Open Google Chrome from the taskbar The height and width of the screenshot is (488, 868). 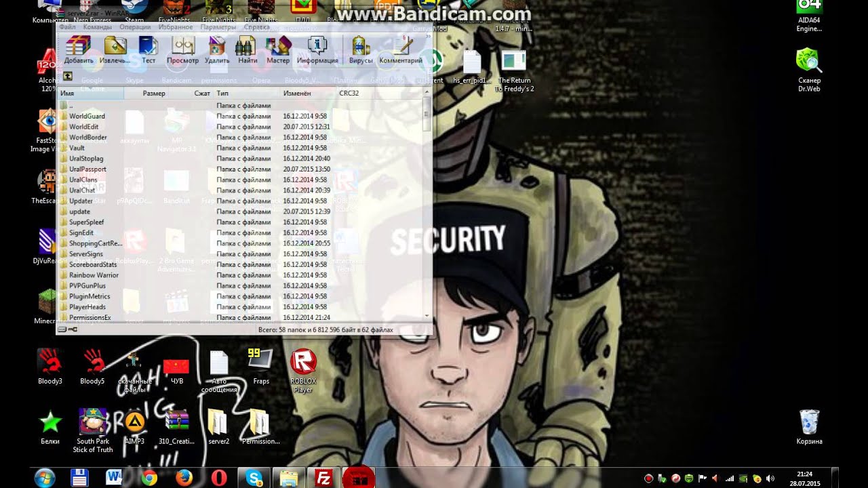point(149,478)
